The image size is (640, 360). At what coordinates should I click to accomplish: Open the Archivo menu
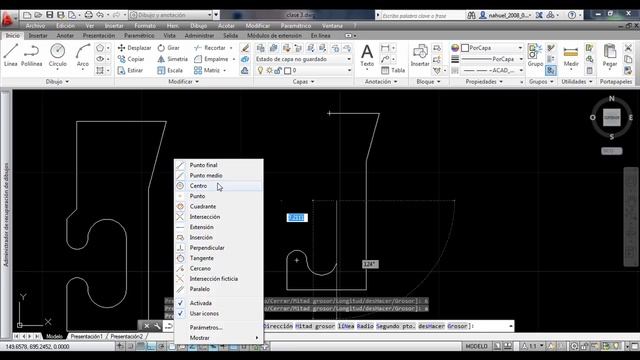(x=36, y=26)
